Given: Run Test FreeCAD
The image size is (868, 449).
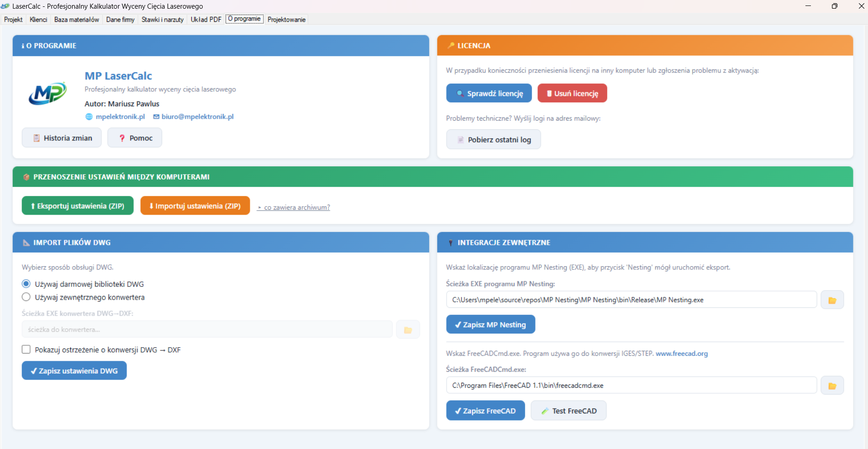Looking at the screenshot, I should coord(568,411).
